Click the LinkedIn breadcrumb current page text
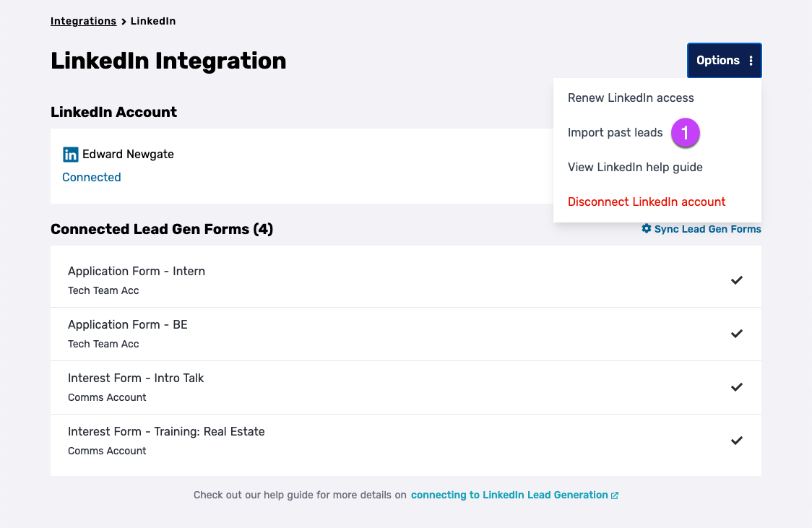The image size is (812, 528). pos(152,21)
